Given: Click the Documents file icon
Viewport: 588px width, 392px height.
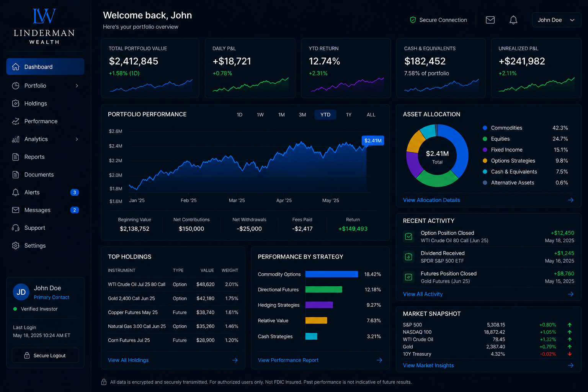Looking at the screenshot, I should point(16,175).
